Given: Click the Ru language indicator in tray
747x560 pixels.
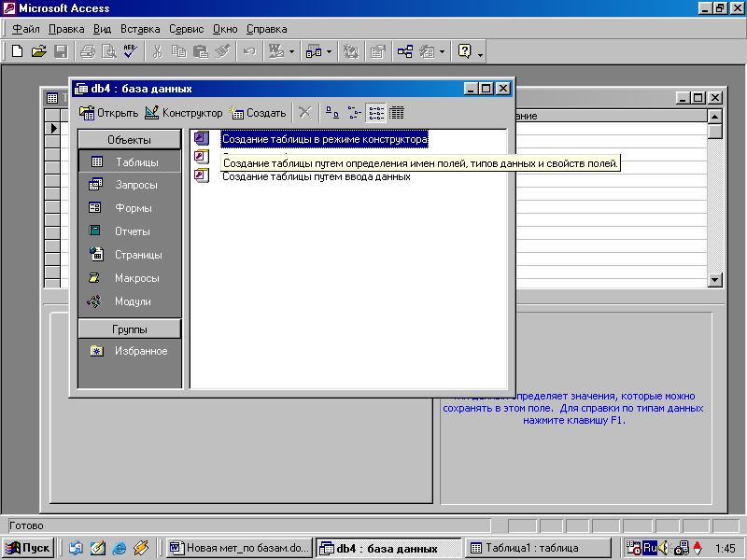Looking at the screenshot, I should [650, 548].
